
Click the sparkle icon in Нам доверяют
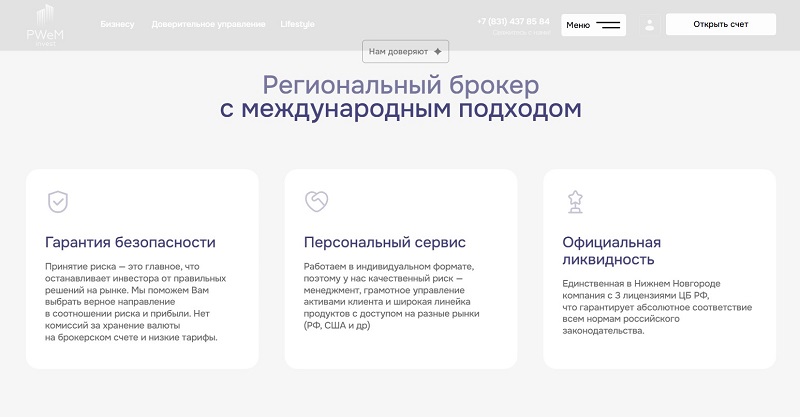[x=438, y=52]
